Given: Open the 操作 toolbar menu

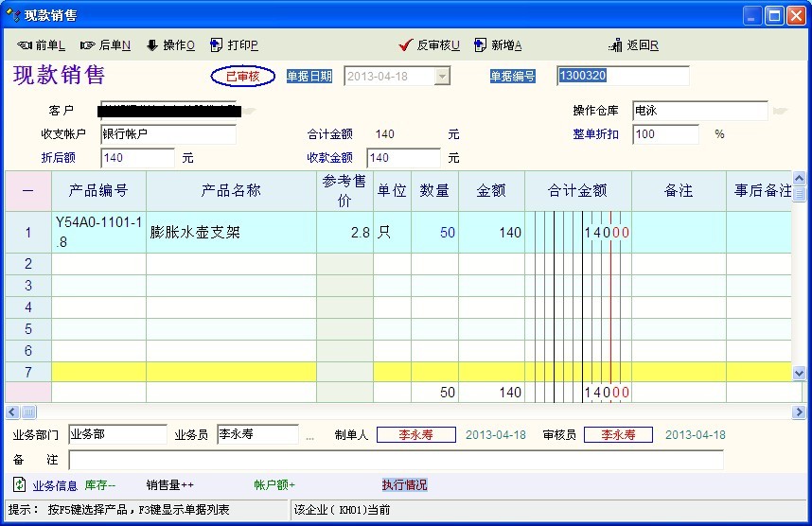Looking at the screenshot, I should (169, 45).
